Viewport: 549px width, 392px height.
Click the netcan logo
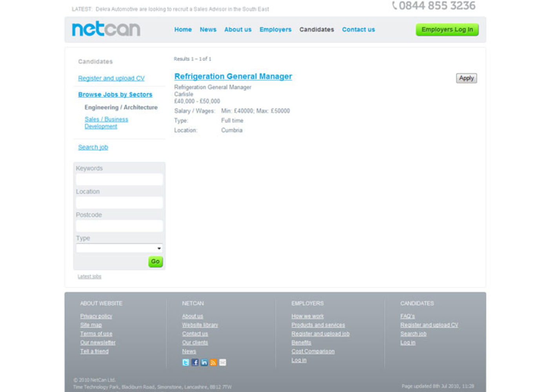(106, 29)
